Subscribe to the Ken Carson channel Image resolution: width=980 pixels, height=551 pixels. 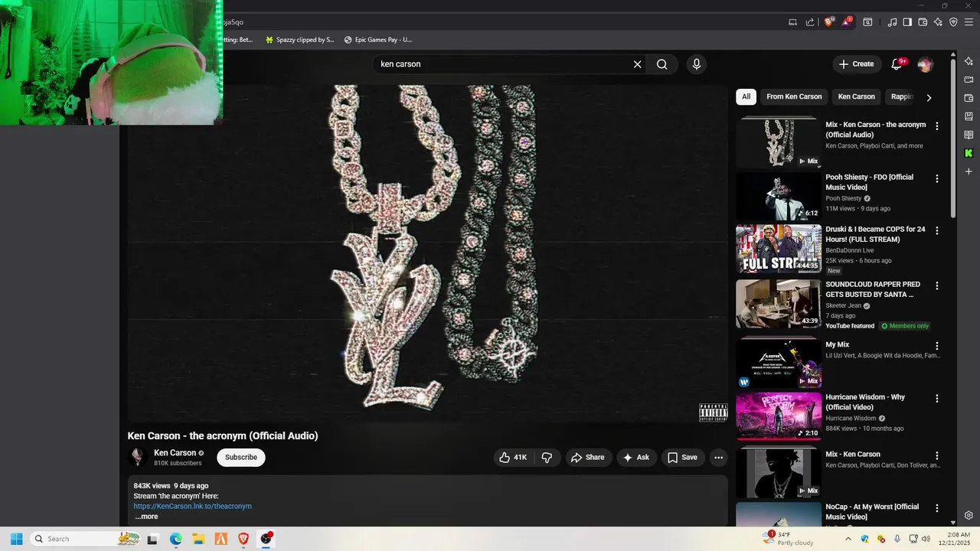pyautogui.click(x=241, y=458)
